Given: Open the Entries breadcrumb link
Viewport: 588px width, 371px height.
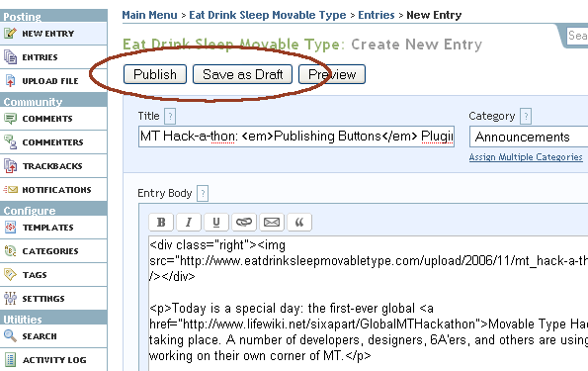Looking at the screenshot, I should 377,15.
